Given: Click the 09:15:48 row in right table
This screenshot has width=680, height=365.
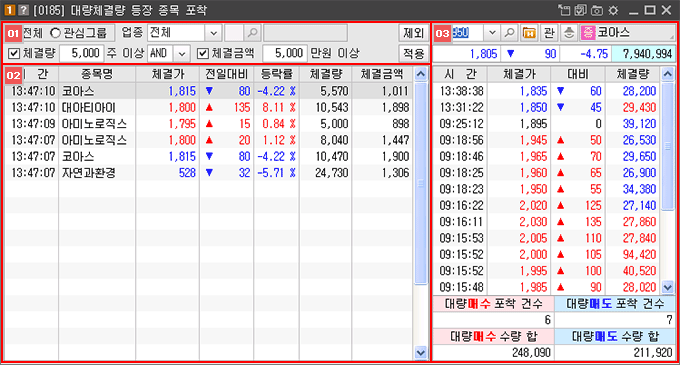Looking at the screenshot, I should pos(547,287).
